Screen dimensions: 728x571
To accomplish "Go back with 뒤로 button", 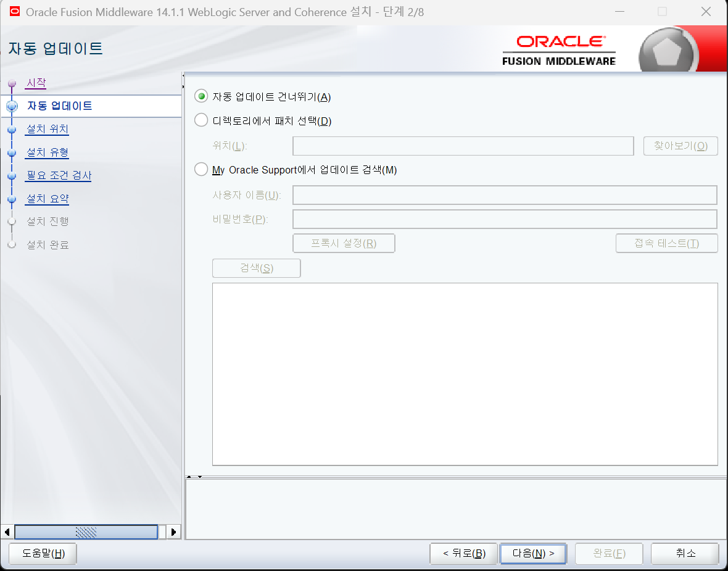I will (464, 553).
